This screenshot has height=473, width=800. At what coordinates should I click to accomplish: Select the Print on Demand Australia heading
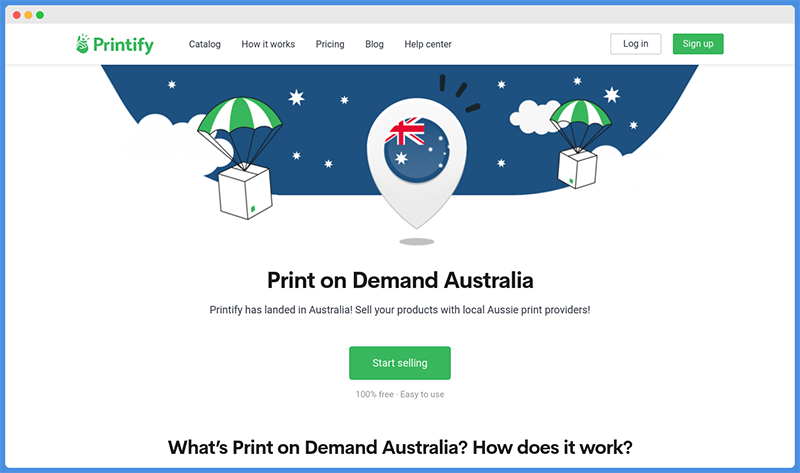[400, 280]
